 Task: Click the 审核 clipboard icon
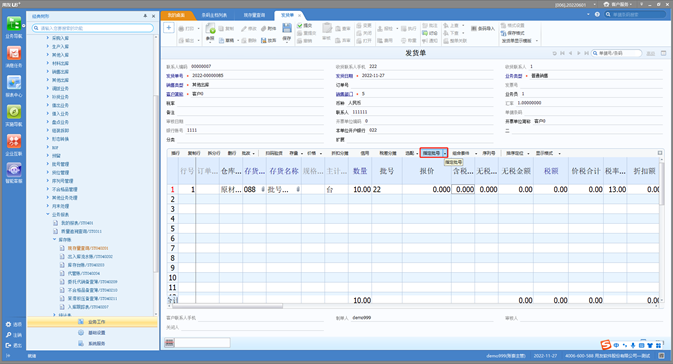[327, 29]
